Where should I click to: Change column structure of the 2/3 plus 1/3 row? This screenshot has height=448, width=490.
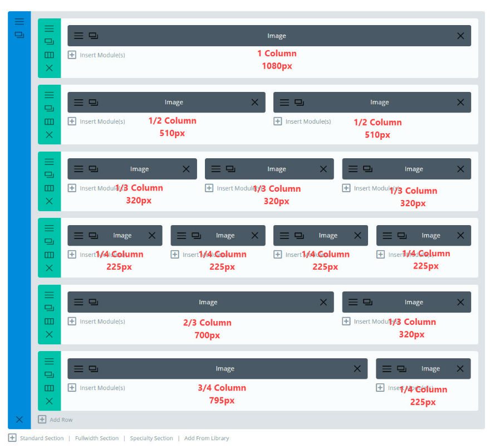click(x=49, y=321)
